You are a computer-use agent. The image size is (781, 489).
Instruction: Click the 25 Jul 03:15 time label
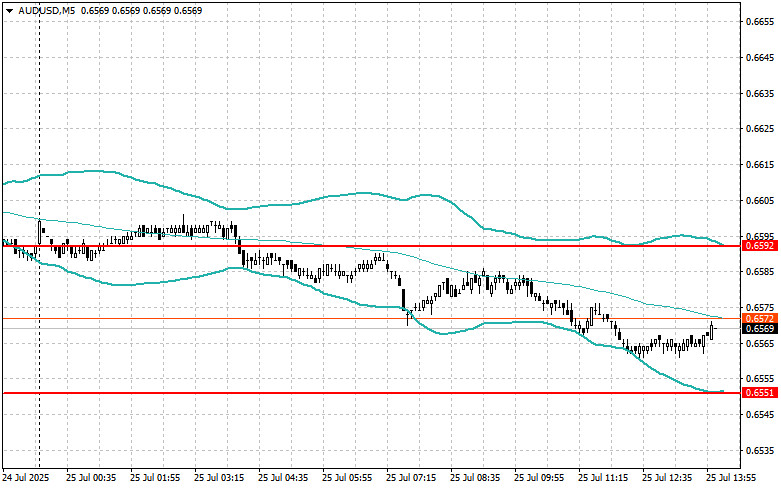[219, 478]
